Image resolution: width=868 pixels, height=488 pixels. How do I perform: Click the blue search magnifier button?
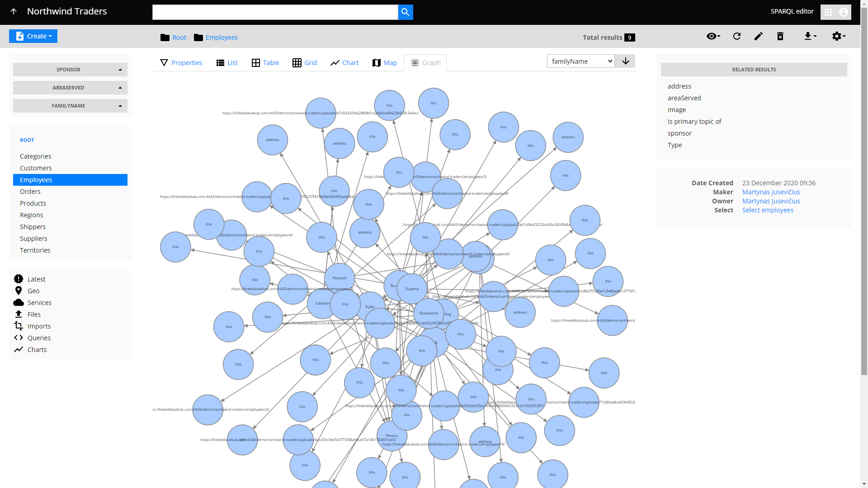point(406,12)
